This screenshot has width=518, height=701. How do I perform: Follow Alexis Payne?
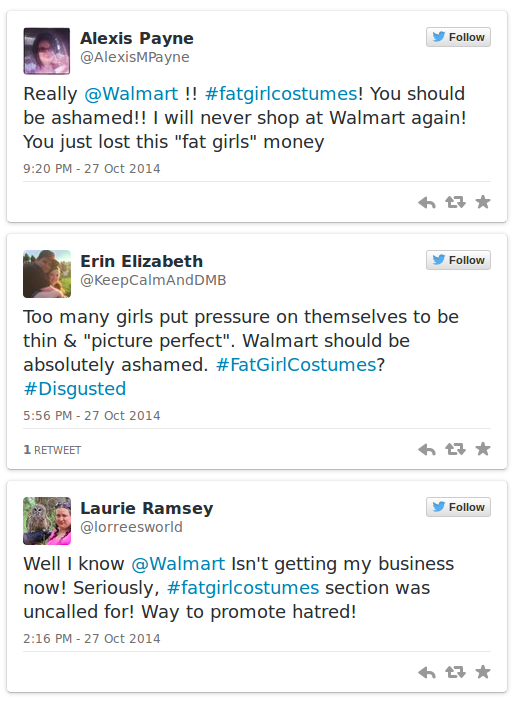click(458, 37)
